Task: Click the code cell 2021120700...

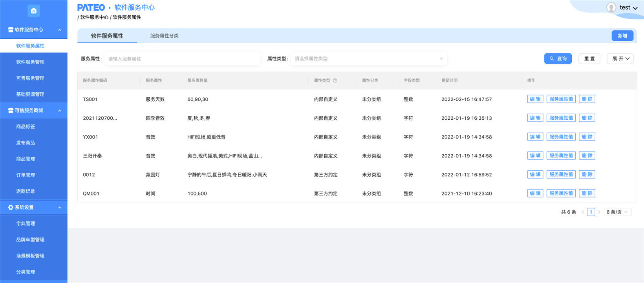Action: click(100, 118)
